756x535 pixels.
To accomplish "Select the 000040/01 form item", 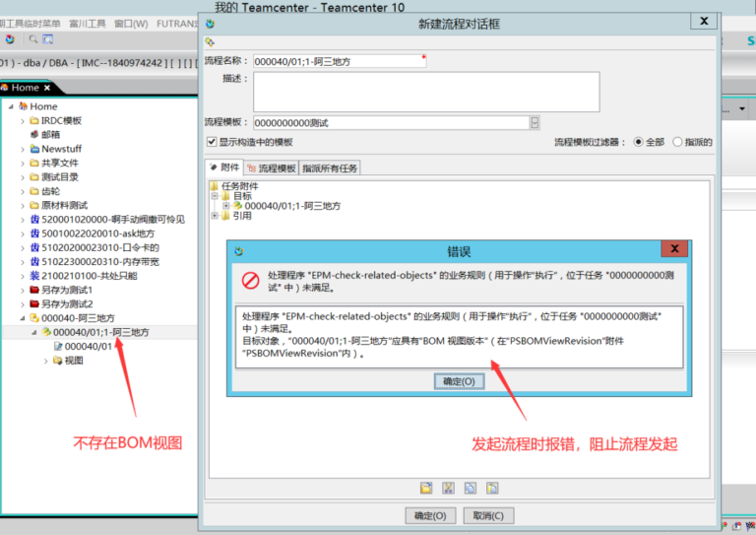I will pos(88,346).
